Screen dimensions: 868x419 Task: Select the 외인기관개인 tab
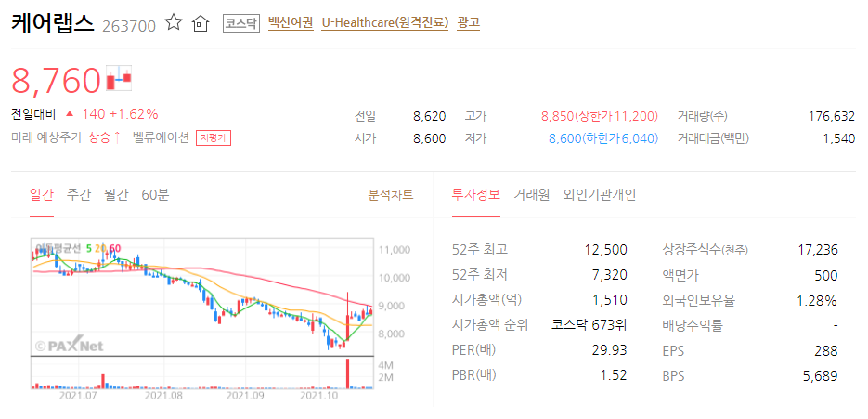pos(600,195)
